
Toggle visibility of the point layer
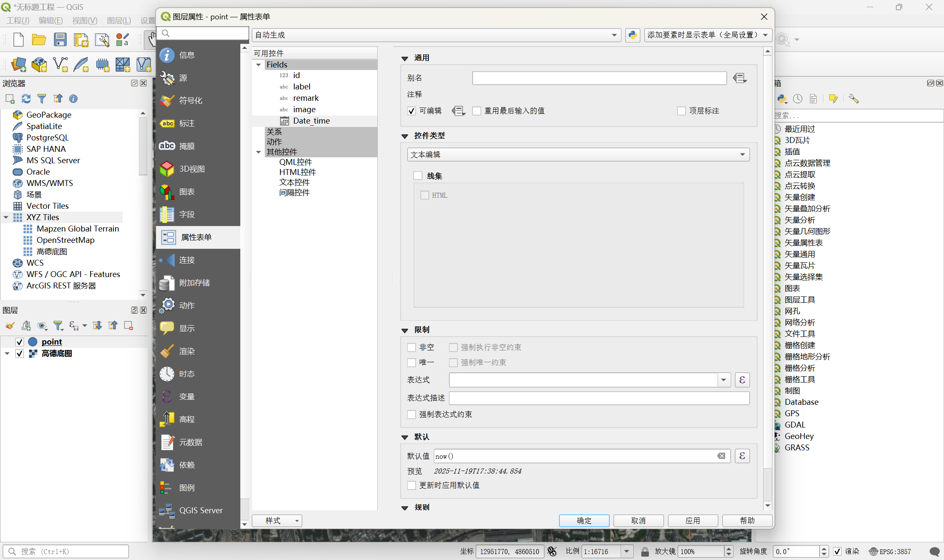tap(19, 342)
